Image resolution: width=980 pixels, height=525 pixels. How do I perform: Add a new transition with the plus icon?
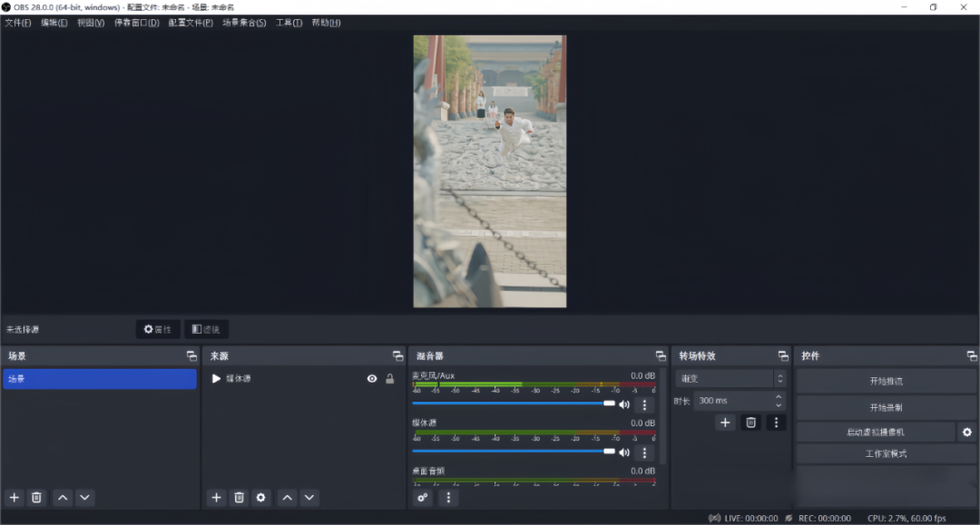pyautogui.click(x=725, y=423)
